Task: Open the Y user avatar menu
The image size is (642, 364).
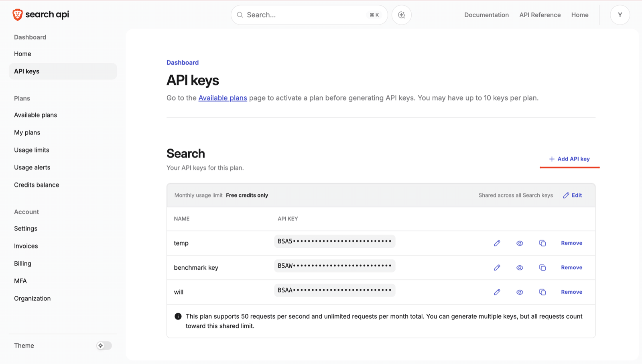Action: [620, 15]
